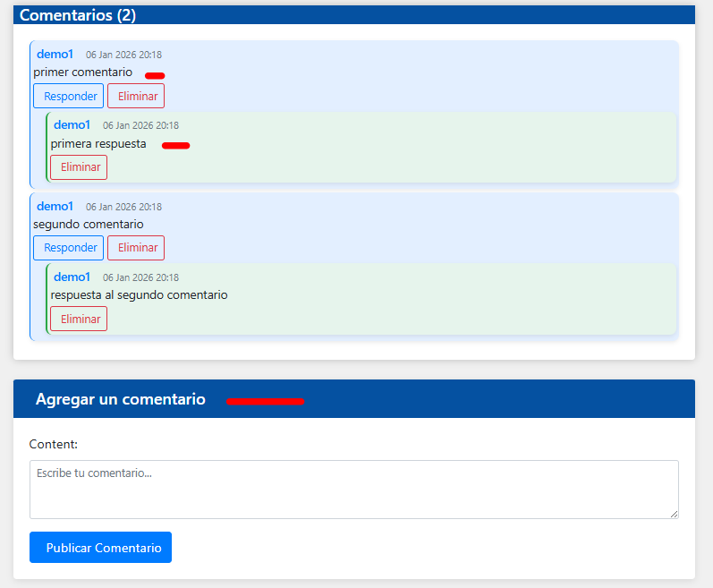Click the "respuesta al segundo comentario" text
Image resolution: width=713 pixels, height=588 pixels.
click(x=139, y=294)
